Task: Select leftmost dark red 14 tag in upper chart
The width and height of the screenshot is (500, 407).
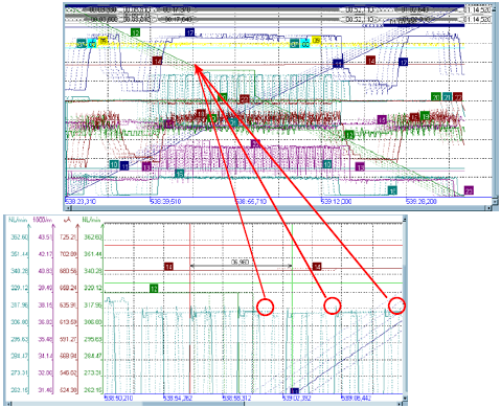Action: pos(157,61)
